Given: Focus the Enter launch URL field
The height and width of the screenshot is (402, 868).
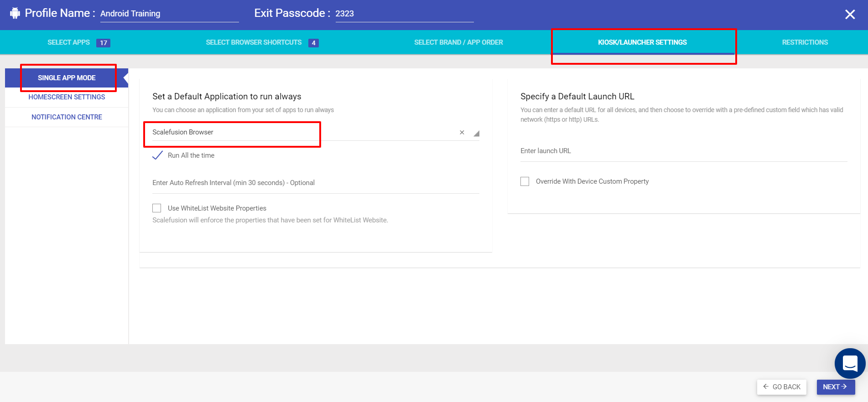Looking at the screenshot, I should tap(684, 151).
